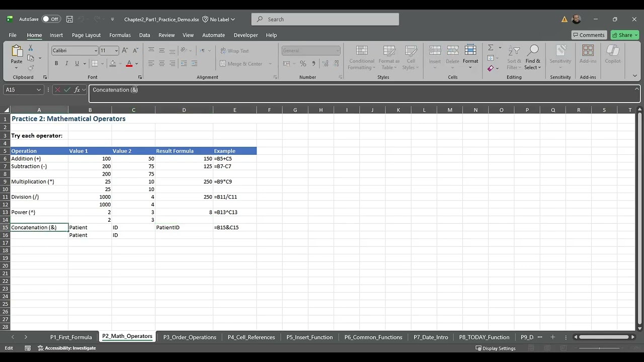This screenshot has height=362, width=644.
Task: Confirm the entry with the checkmark icon
Action: [67, 89]
